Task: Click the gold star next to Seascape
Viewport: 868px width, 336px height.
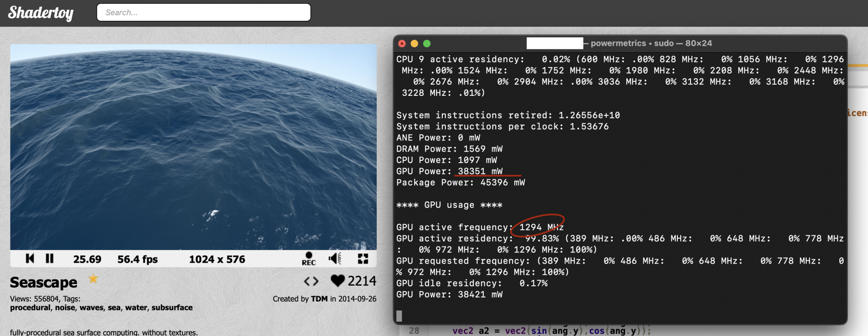Action: pos(93,278)
